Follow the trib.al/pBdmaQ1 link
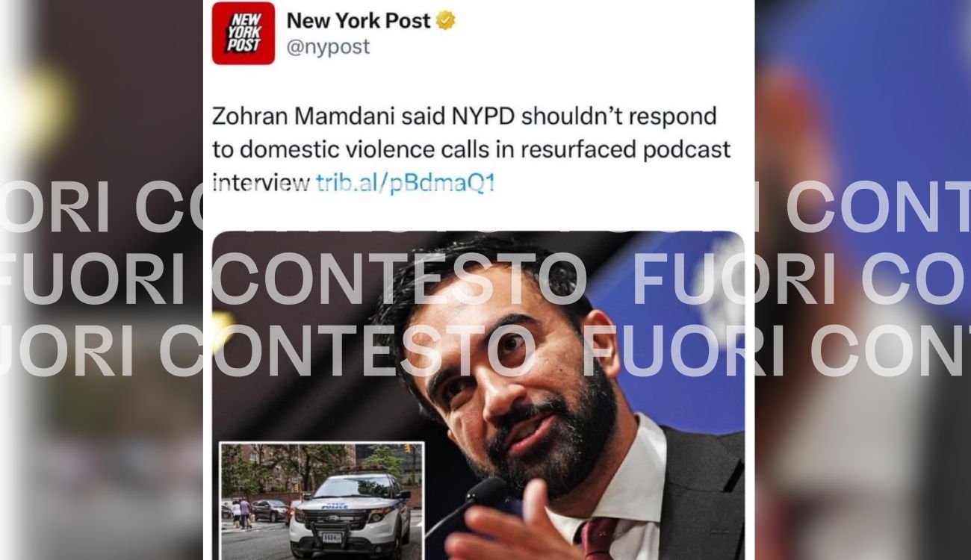971x560 pixels. (x=406, y=184)
